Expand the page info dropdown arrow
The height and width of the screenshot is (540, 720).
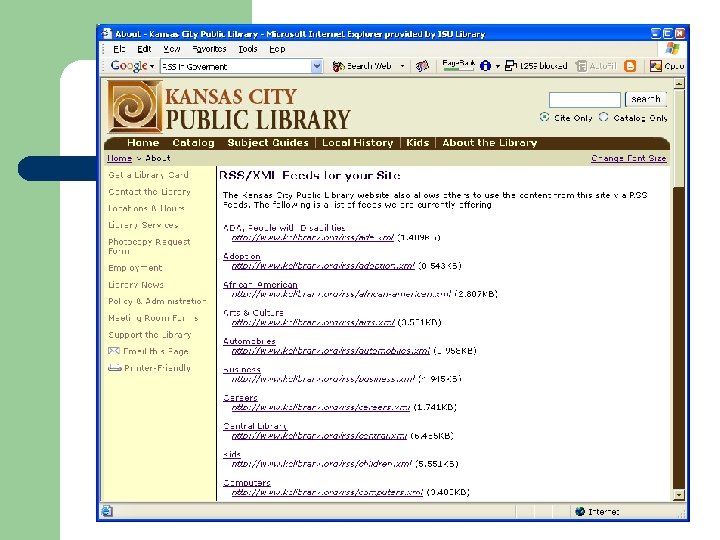[497, 67]
